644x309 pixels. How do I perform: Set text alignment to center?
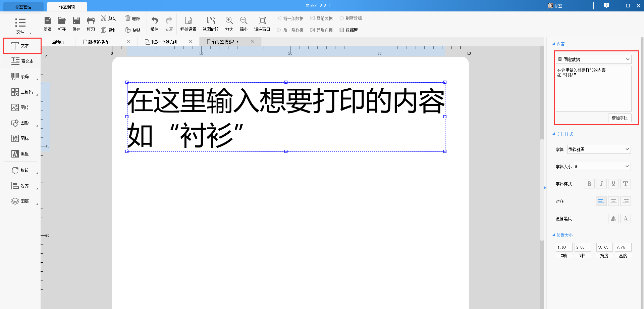[613, 201]
